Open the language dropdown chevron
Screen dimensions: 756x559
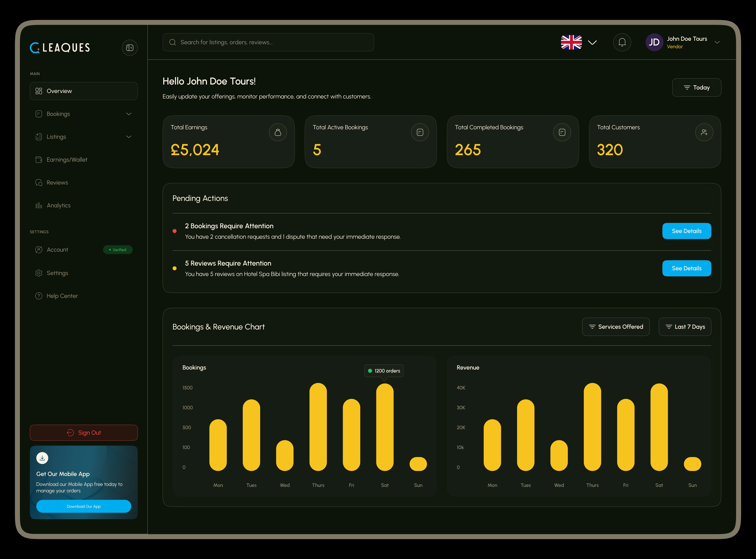click(592, 42)
